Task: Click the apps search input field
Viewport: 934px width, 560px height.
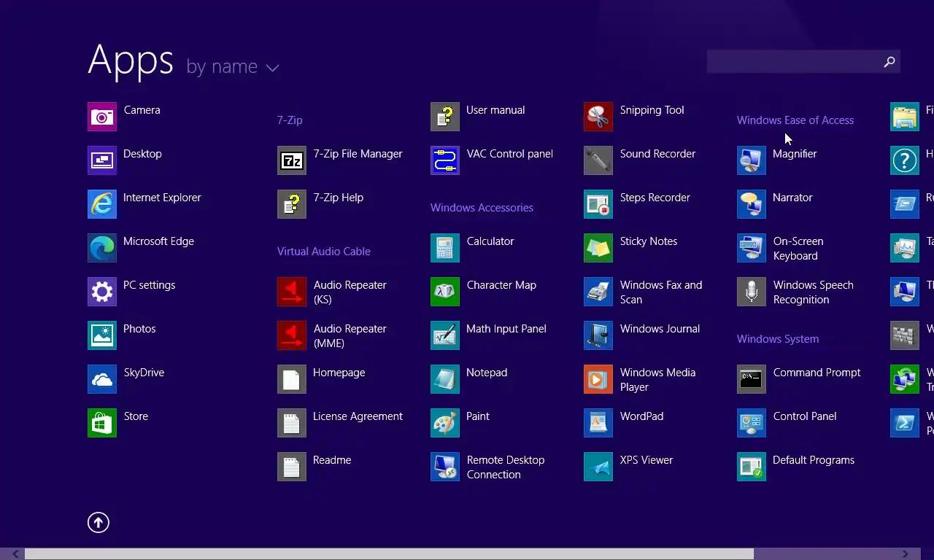Action: tap(793, 62)
